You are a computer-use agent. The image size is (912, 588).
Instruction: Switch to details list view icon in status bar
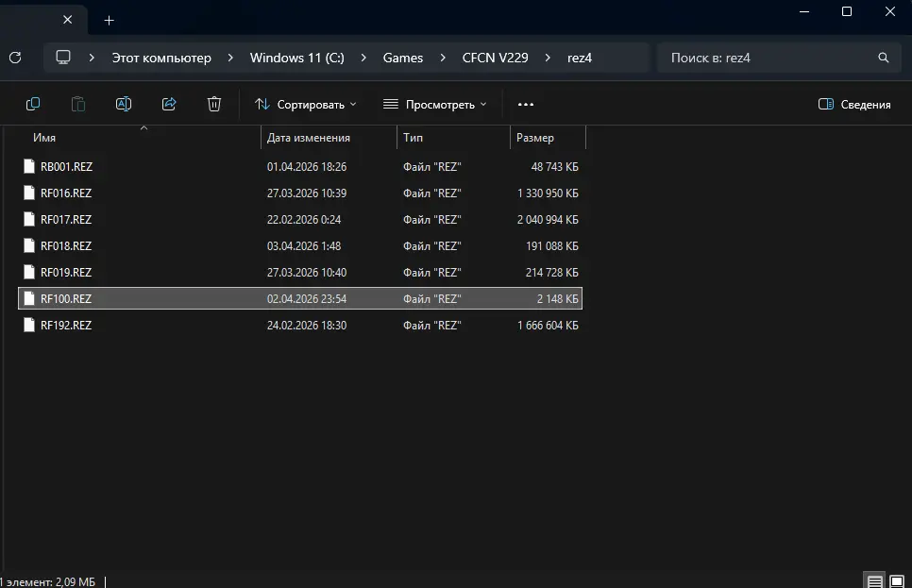(x=875, y=581)
